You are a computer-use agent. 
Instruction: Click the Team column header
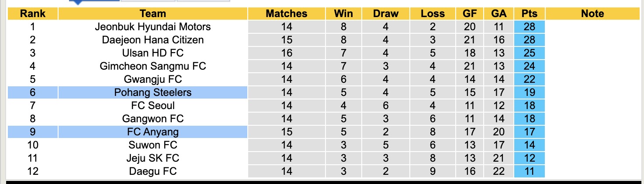[x=152, y=14]
